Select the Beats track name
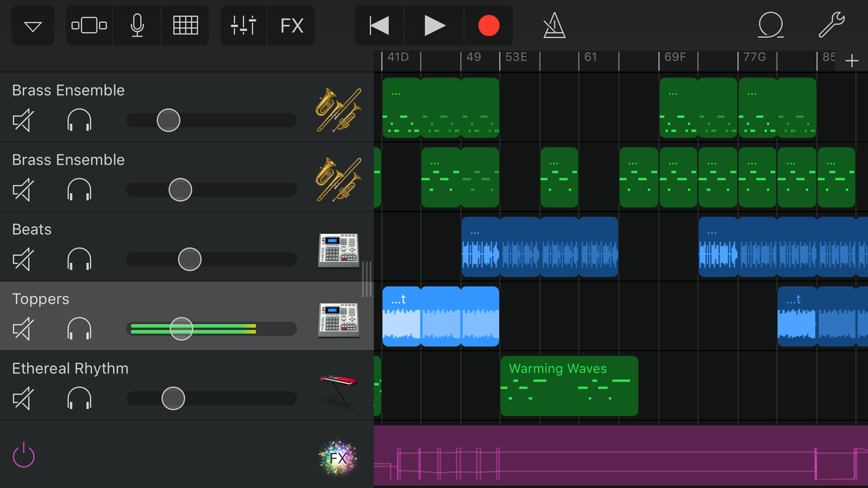Screen dimensions: 868x488 [32, 230]
